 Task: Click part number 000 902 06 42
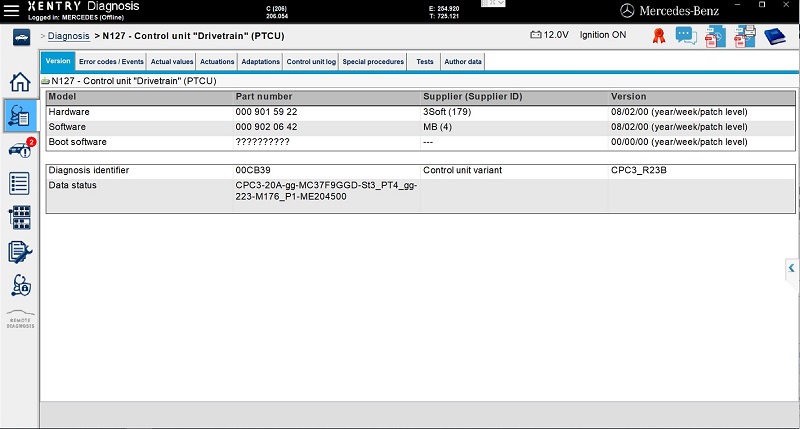coord(266,127)
